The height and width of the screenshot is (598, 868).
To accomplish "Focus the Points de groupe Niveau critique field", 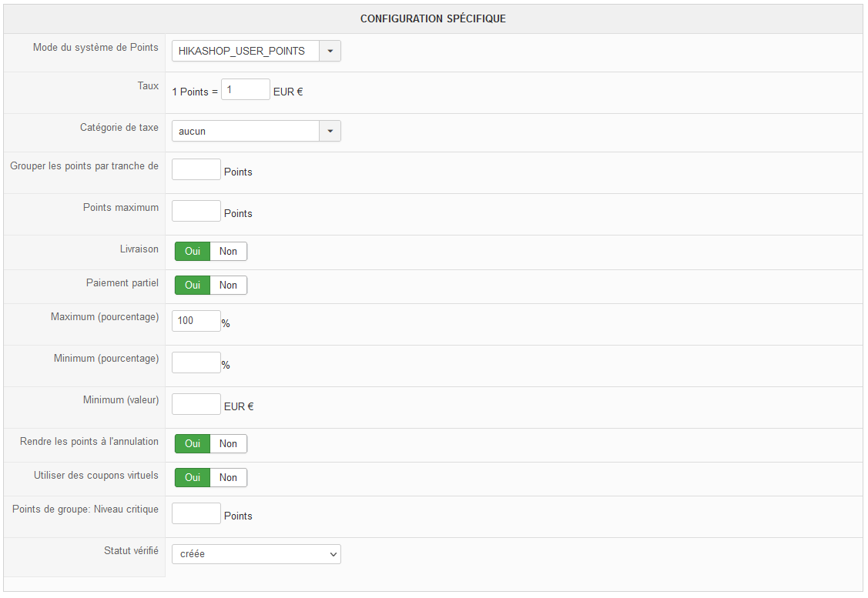I will pos(196,513).
